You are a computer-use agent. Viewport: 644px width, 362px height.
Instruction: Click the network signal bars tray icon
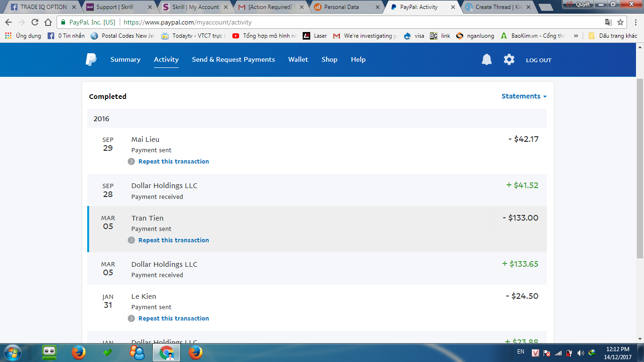point(558,353)
